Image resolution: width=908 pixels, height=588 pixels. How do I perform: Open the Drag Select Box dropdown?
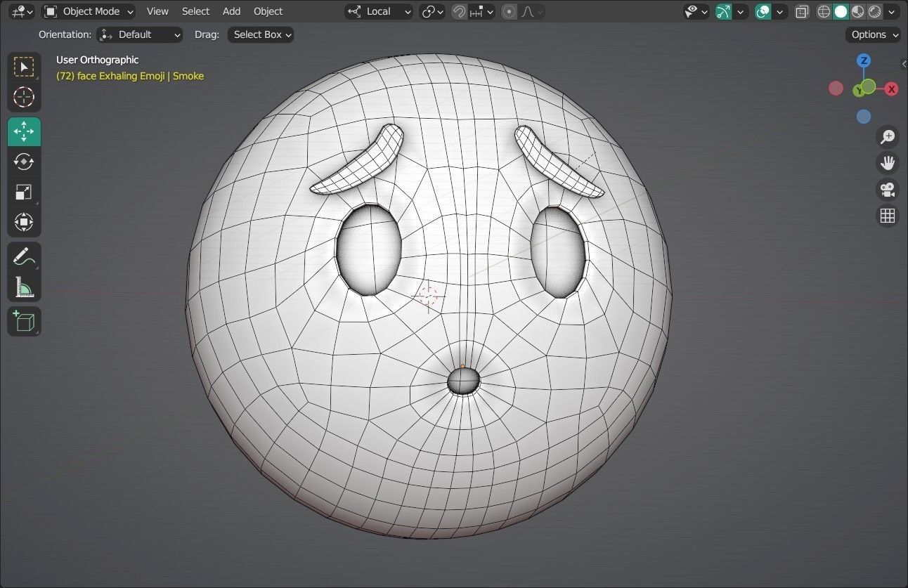(261, 34)
